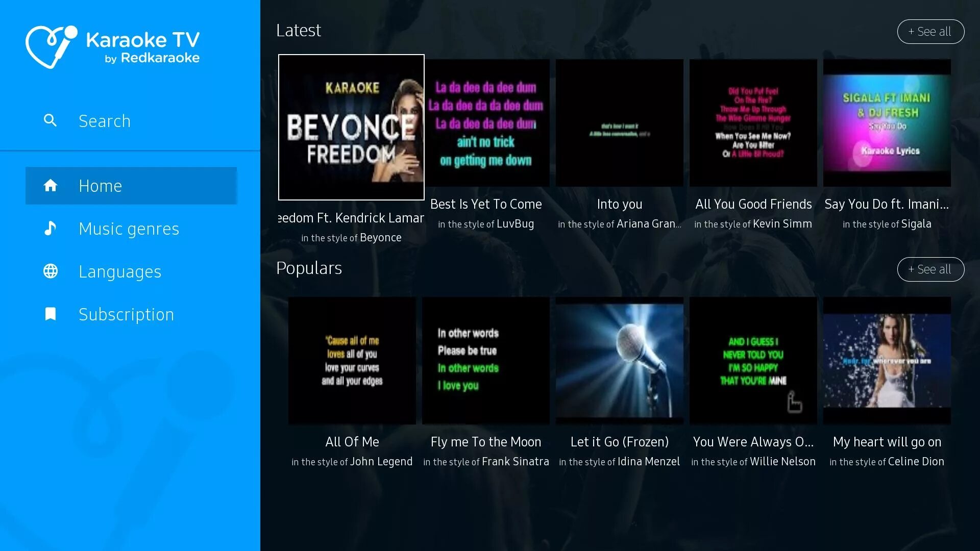Image resolution: width=980 pixels, height=551 pixels.
Task: Click the Karaoke TV heart-microphone logo
Action: (51, 46)
